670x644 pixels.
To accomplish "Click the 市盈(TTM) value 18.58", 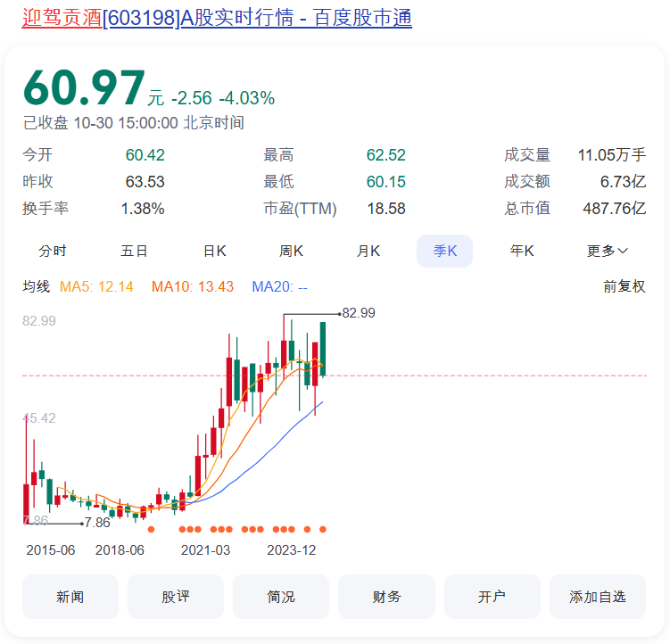I will click(x=386, y=209).
